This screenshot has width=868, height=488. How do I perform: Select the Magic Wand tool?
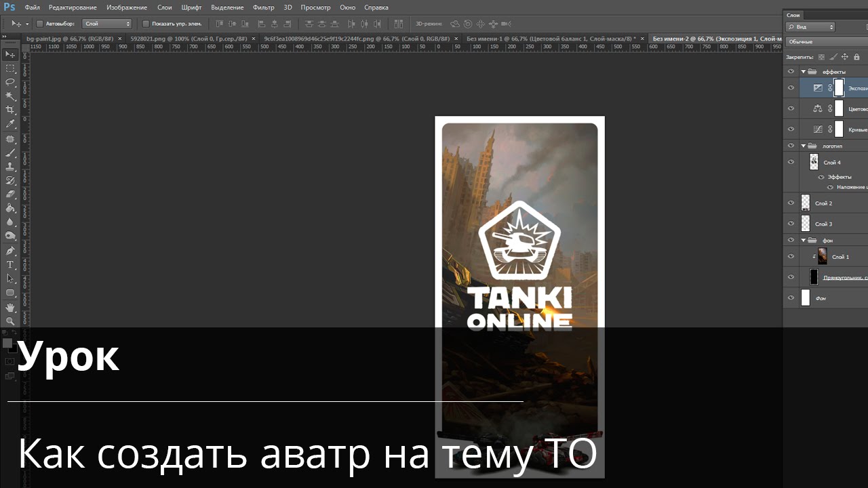(10, 96)
